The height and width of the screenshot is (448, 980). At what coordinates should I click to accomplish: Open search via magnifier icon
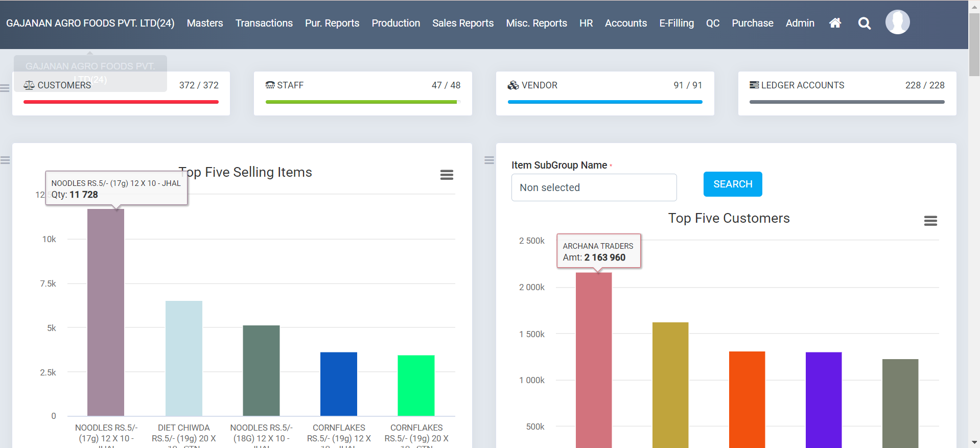(864, 23)
